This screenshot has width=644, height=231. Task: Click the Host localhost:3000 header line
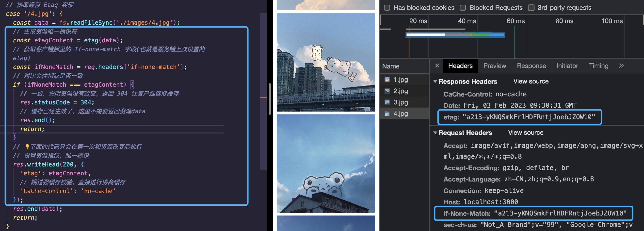pyautogui.click(x=481, y=202)
